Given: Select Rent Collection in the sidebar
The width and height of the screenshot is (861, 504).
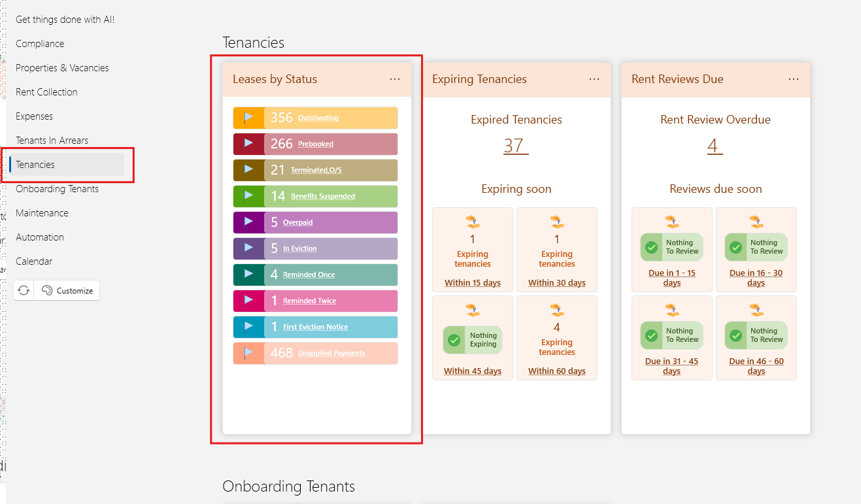Looking at the screenshot, I should pos(46,92).
